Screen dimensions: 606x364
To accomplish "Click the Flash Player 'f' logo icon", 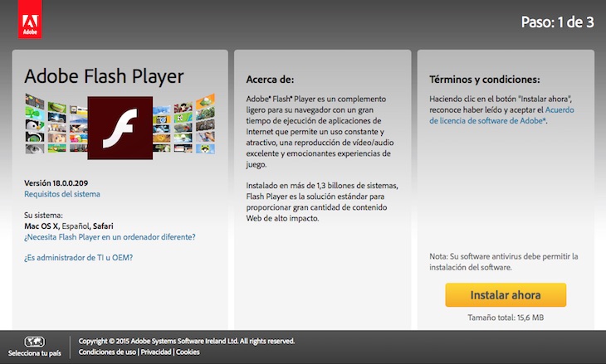I will coord(120,128).
